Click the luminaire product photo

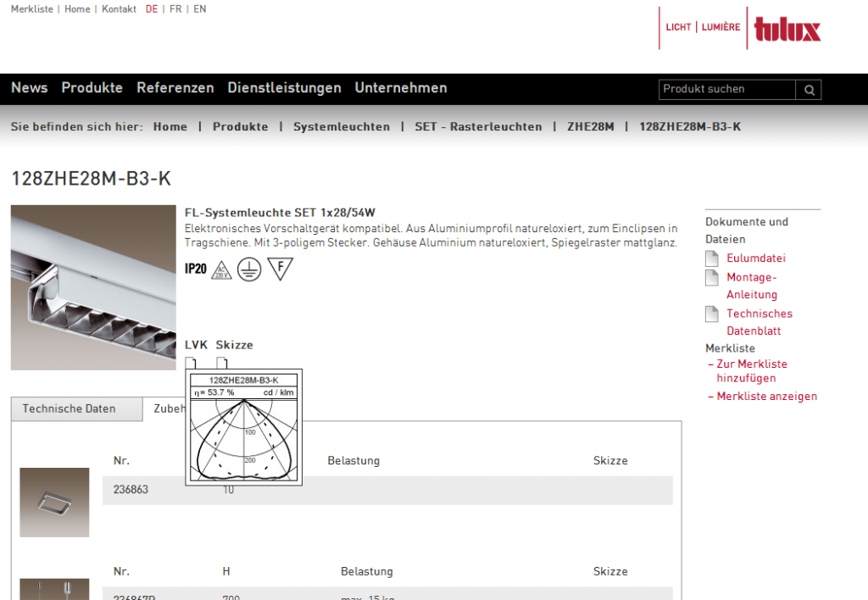(93, 287)
